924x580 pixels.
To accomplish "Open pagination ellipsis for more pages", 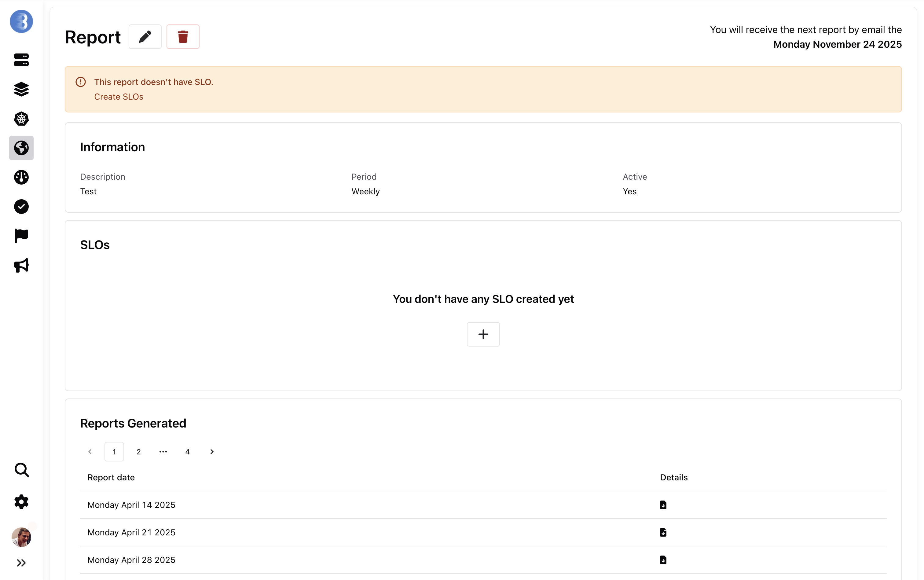I will (163, 451).
